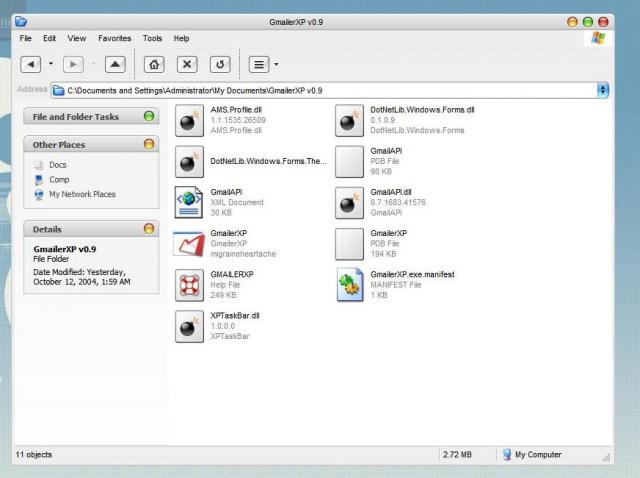Maximize the window with green button
The height and width of the screenshot is (478, 640).
(588, 22)
